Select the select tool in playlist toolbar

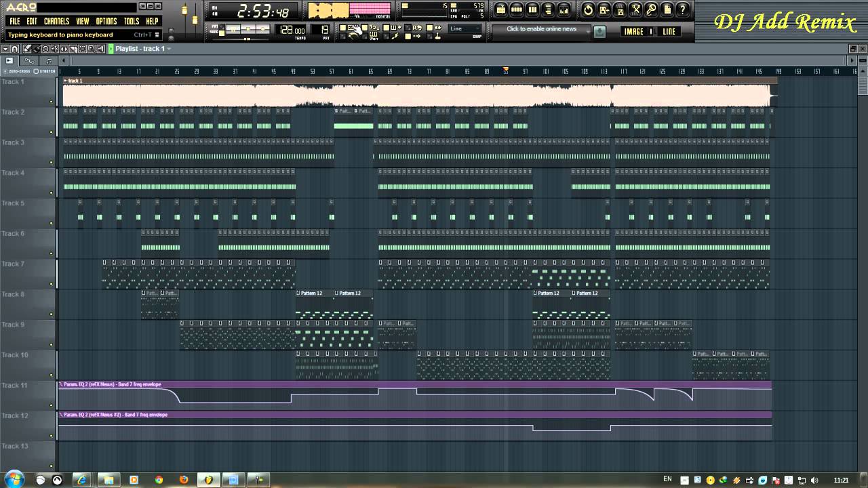[82, 49]
